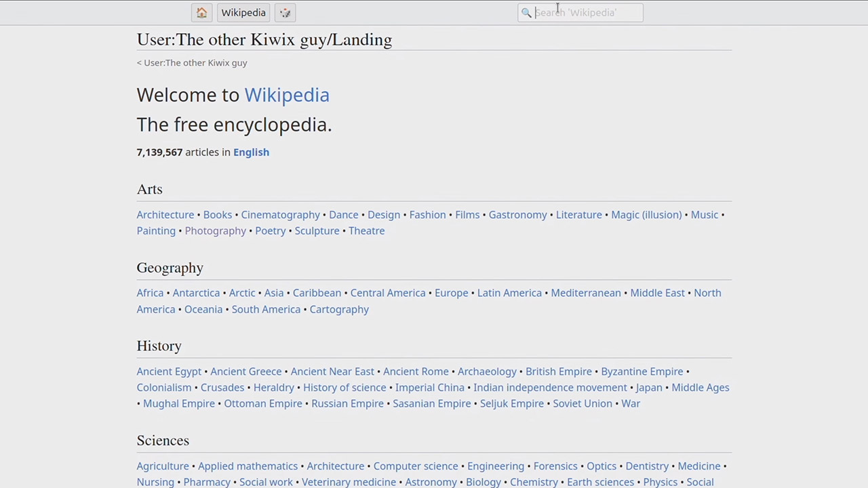Open the Applied mathematics link
The height and width of the screenshot is (488, 868).
pos(248,466)
